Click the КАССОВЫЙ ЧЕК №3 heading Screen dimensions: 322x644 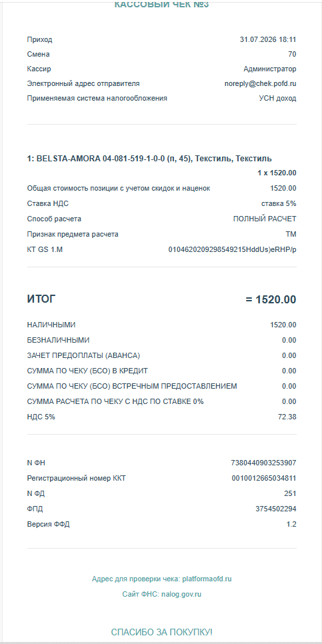point(161,5)
